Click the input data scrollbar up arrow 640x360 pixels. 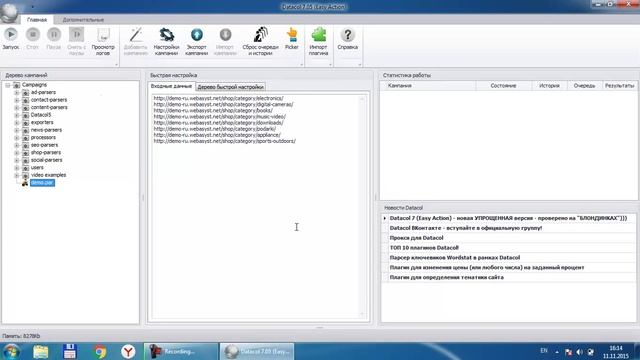click(x=362, y=99)
